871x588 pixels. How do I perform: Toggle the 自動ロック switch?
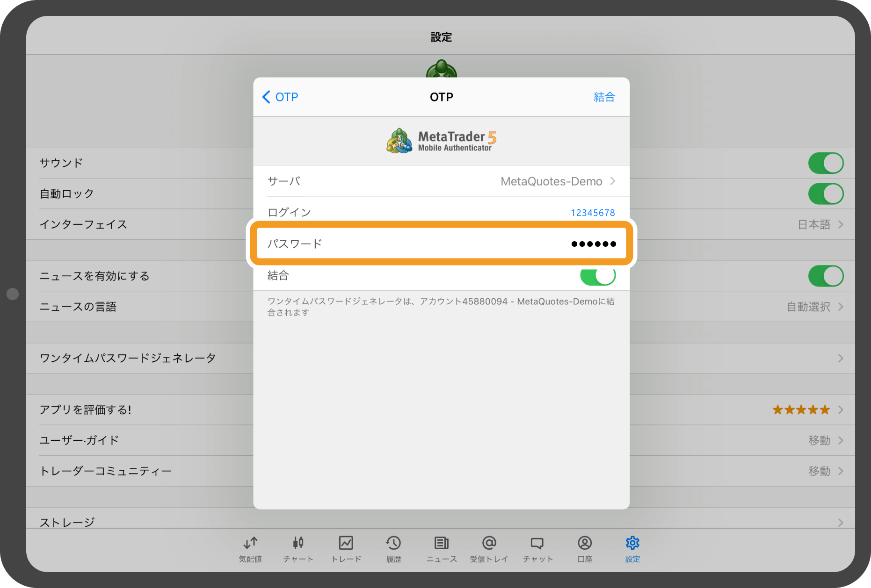pyautogui.click(x=826, y=194)
